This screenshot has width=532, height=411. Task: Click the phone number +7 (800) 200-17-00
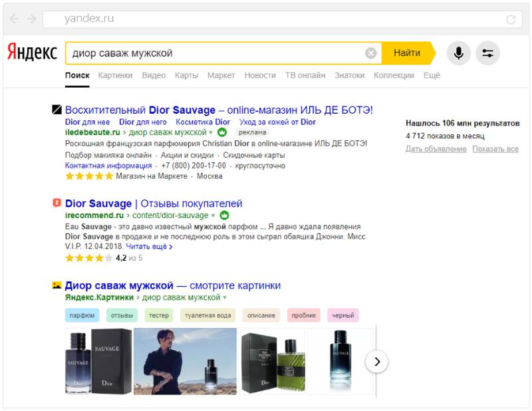point(194,166)
